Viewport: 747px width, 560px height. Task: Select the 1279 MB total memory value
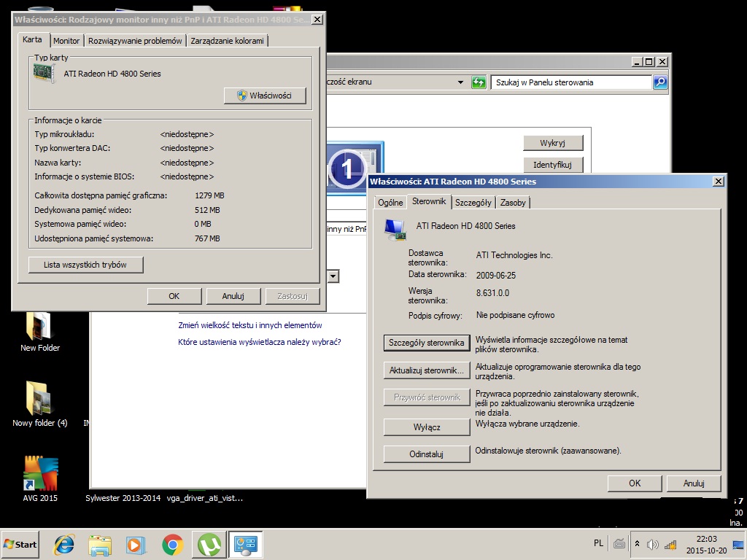[x=209, y=195]
